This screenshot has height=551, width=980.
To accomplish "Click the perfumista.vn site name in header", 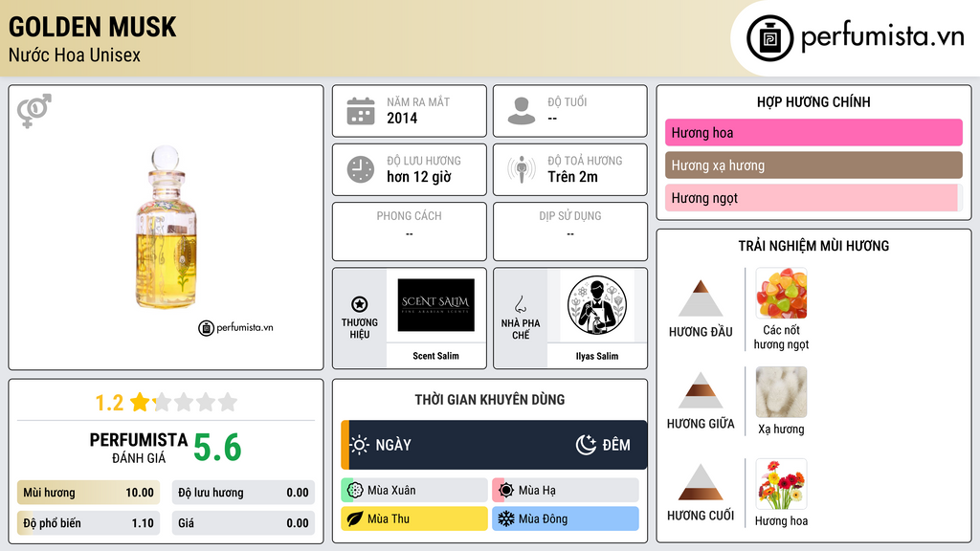I will point(882,36).
